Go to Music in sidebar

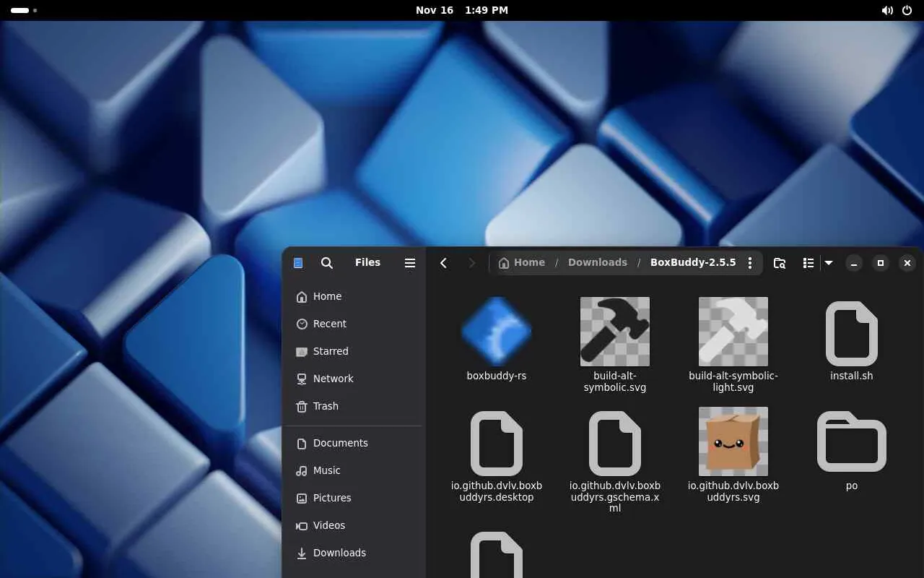[352, 470]
